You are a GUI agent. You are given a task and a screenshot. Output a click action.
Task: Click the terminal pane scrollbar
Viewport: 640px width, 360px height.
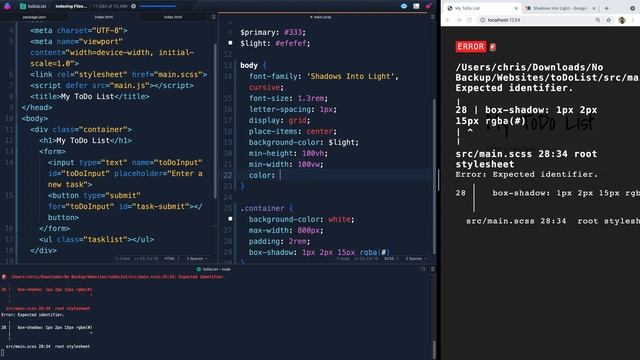click(433, 349)
